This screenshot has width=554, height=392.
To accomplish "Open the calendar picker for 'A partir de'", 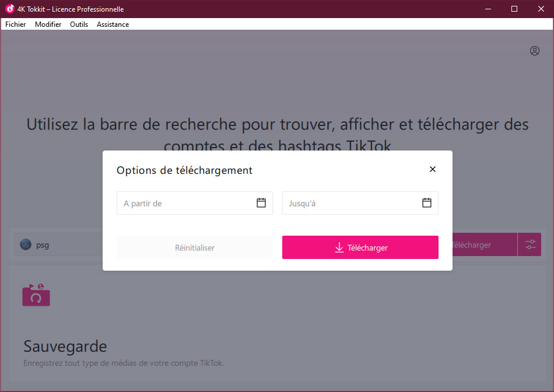I will [x=261, y=203].
